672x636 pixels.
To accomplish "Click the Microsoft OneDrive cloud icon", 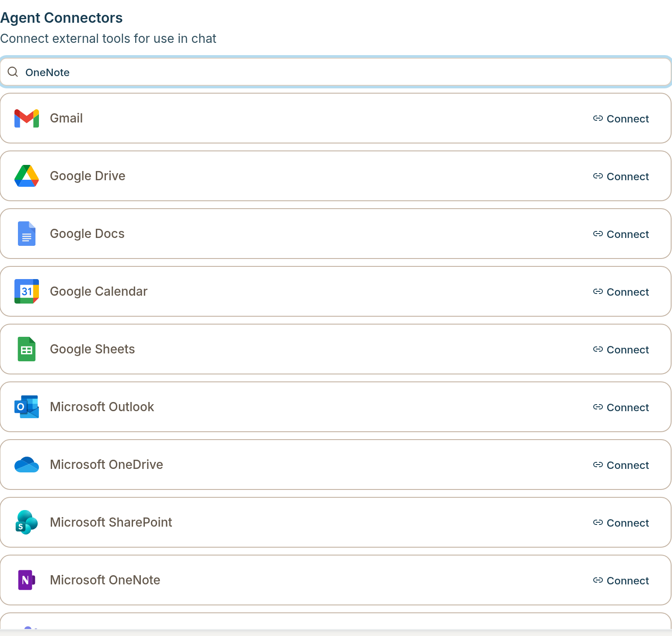I will (27, 465).
